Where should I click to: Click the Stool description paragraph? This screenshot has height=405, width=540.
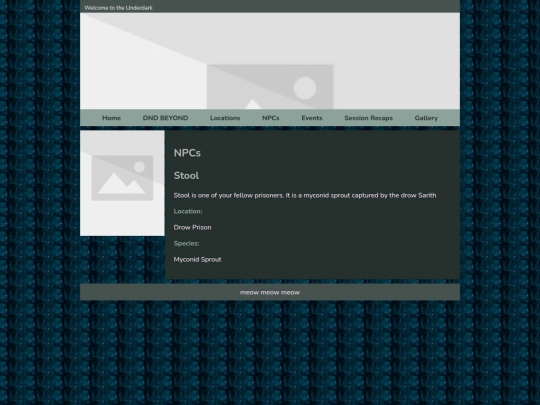tap(305, 195)
